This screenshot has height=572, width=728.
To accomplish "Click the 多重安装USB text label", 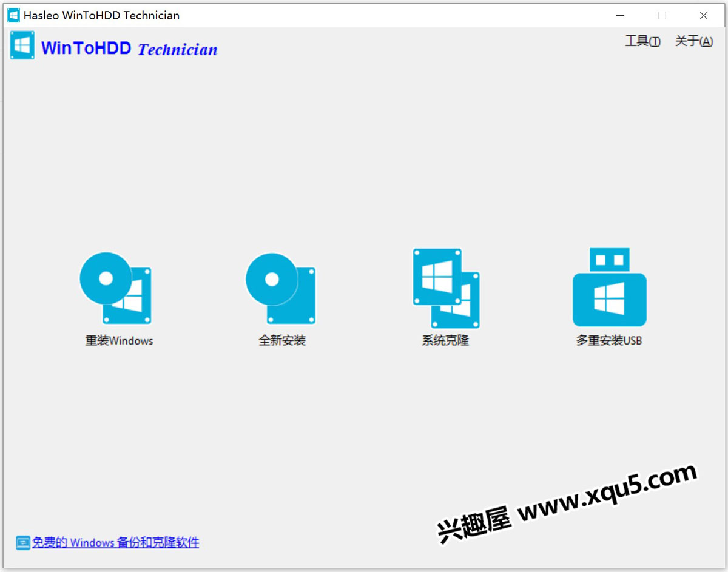I will [x=609, y=341].
